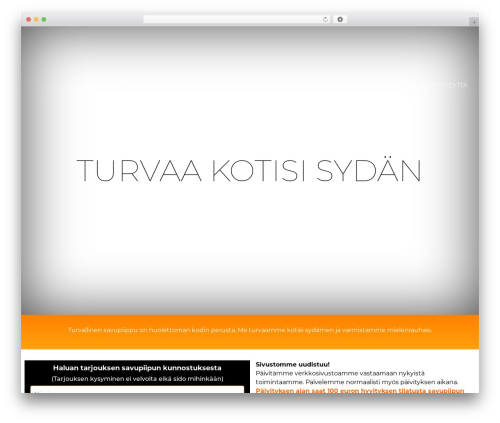This screenshot has height=423, width=500.
Task: Select the 'Haluan tarjouksen savupiipun kunnostuksesta' form heading
Action: click(137, 368)
